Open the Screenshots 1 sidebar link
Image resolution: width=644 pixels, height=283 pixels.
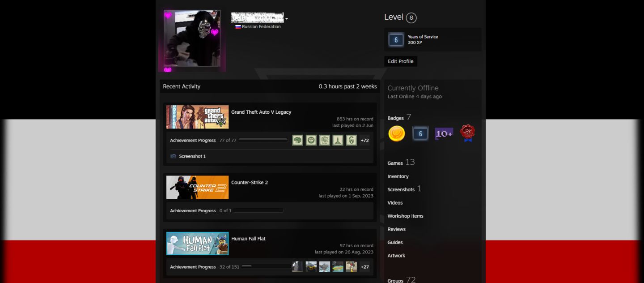coord(404,189)
